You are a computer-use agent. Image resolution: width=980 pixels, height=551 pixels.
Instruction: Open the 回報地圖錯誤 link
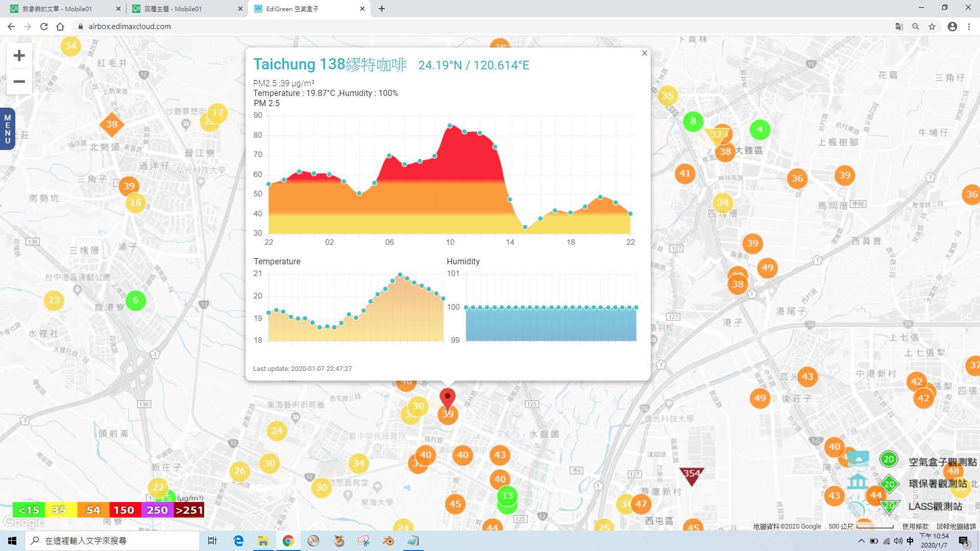pos(956,527)
